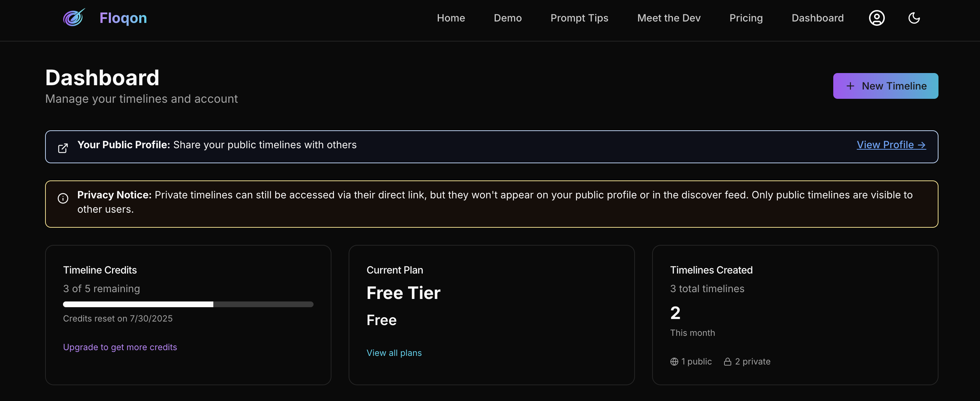Click the Floqon swirl logo icon
This screenshot has height=401, width=980.
(x=74, y=18)
